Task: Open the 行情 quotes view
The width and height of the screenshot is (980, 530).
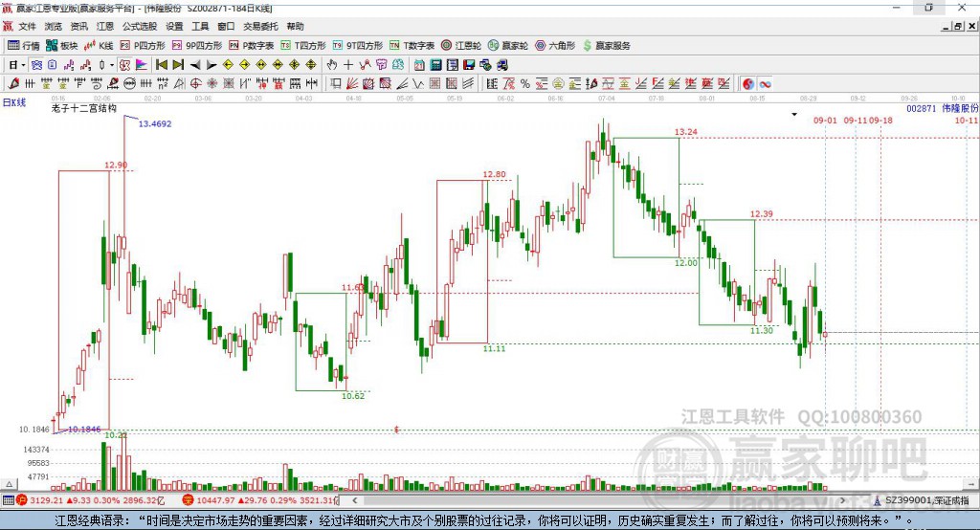Action: (x=23, y=46)
